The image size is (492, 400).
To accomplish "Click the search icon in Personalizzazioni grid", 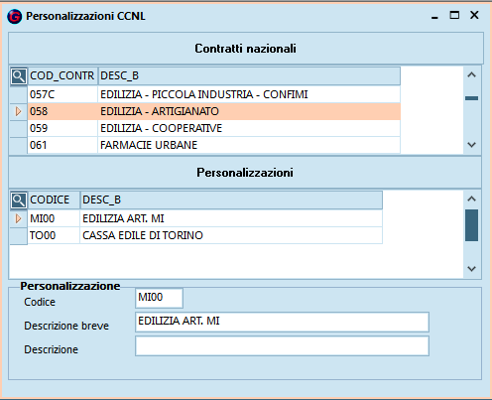I will [18, 200].
